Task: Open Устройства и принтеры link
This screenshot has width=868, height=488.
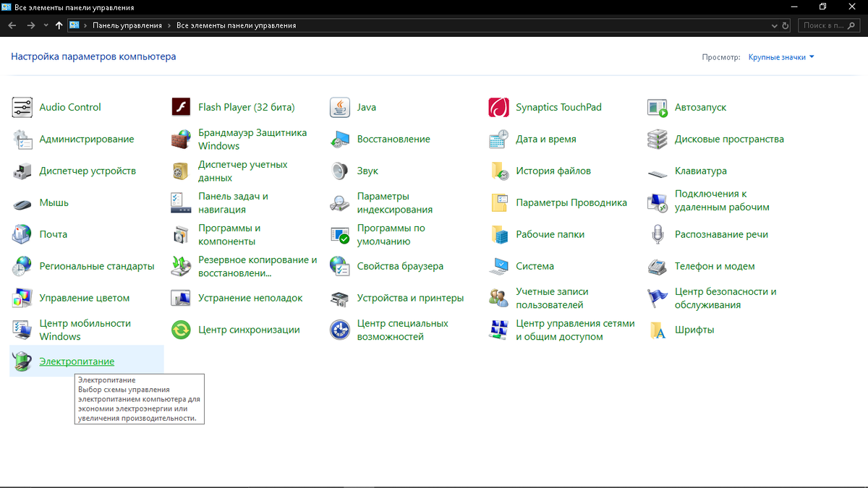Action: click(x=410, y=298)
